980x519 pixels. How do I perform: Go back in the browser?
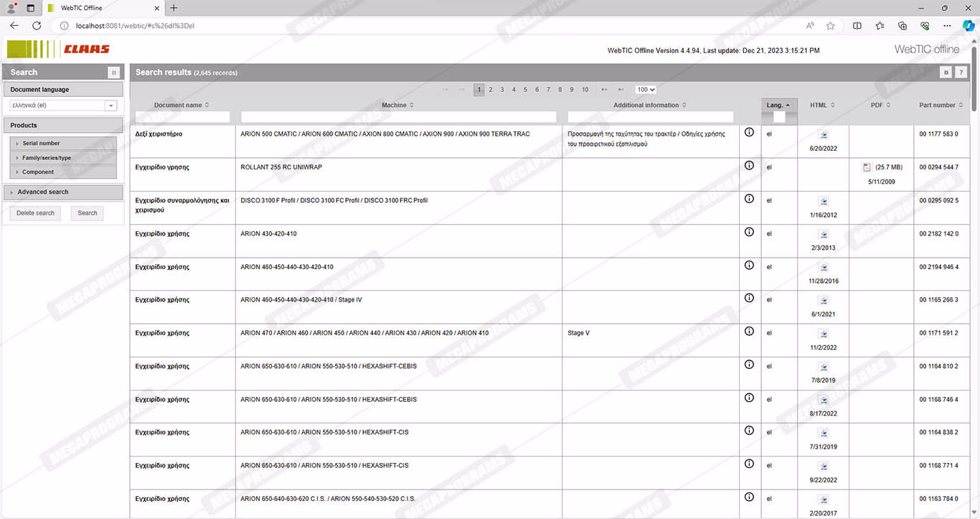(x=14, y=25)
